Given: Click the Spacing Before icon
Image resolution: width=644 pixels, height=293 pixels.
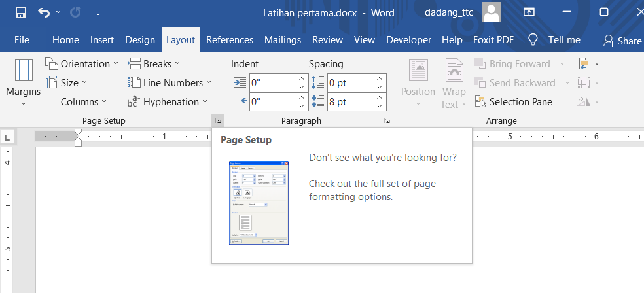Looking at the screenshot, I should 318,83.
